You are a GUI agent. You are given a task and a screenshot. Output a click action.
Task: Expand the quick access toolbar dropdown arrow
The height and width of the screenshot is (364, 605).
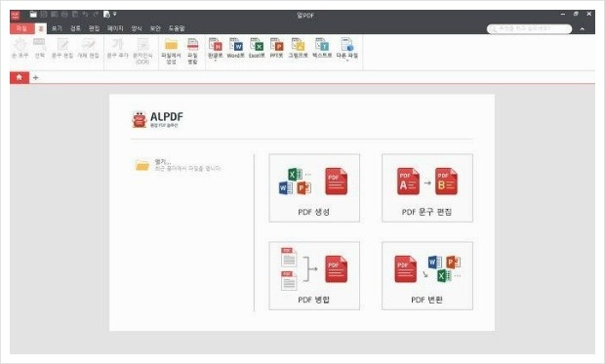click(x=114, y=15)
